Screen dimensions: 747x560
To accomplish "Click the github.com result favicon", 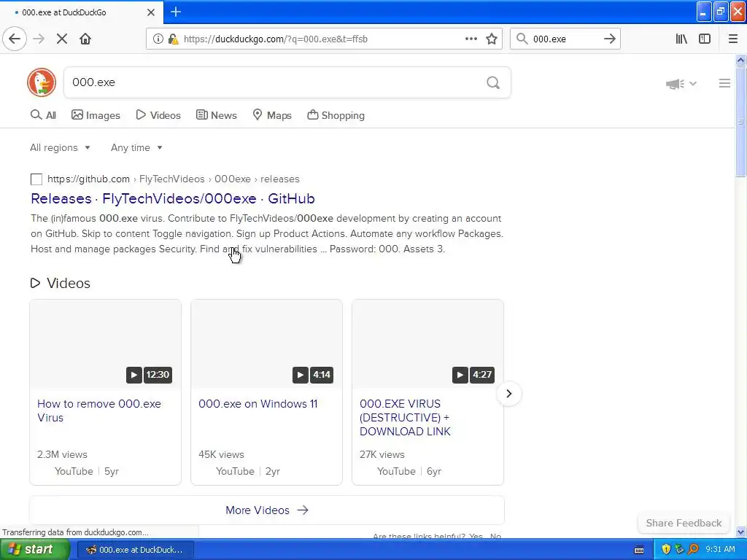I will pos(36,179).
